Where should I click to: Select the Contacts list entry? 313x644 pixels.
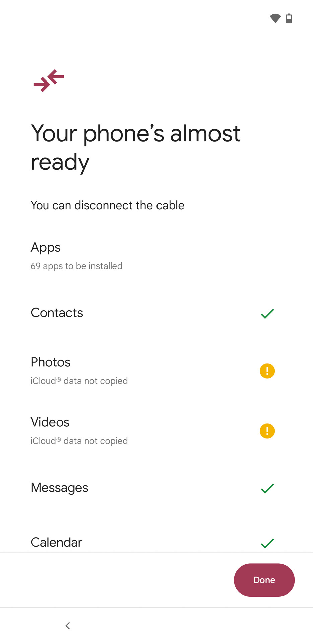[57, 313]
